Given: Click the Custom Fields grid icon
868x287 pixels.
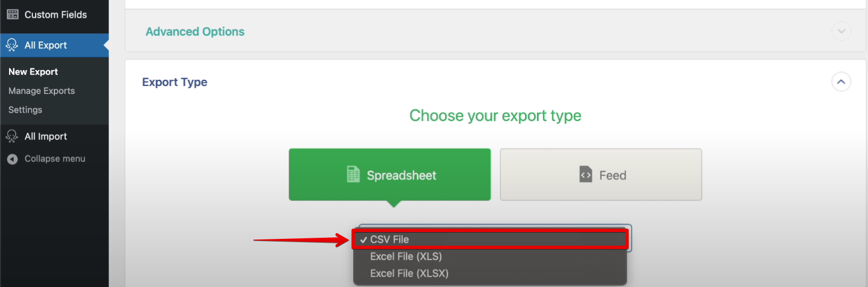Looking at the screenshot, I should [x=12, y=15].
